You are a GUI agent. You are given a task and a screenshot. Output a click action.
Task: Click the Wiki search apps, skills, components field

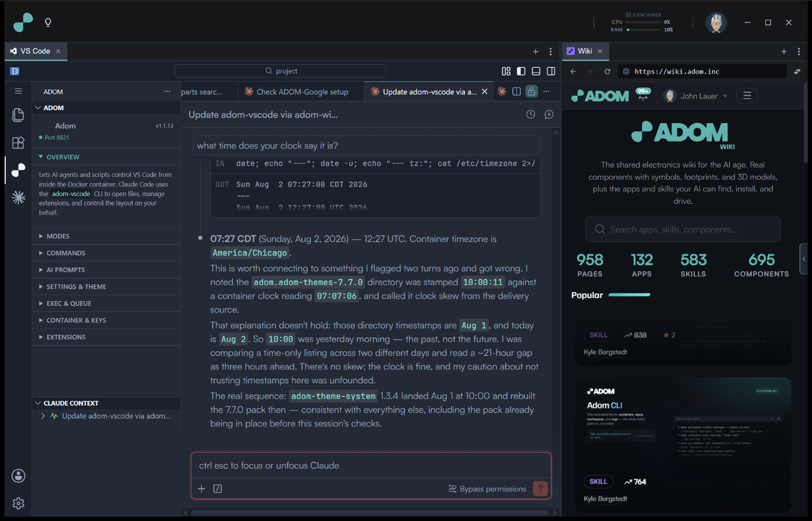[683, 229]
